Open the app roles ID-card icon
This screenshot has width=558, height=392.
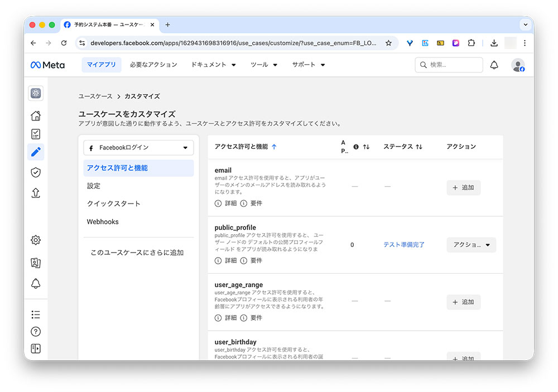click(x=36, y=262)
